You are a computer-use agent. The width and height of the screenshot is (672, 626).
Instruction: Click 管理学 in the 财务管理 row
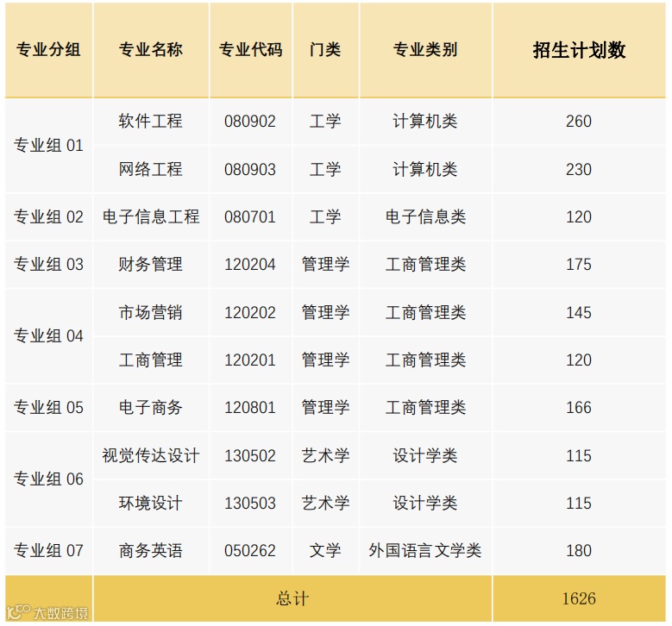(x=326, y=265)
